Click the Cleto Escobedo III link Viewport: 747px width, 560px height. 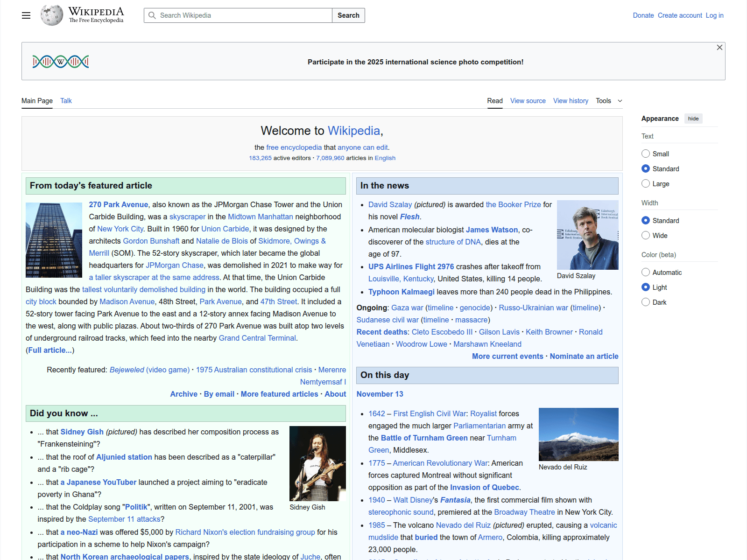[x=442, y=332]
